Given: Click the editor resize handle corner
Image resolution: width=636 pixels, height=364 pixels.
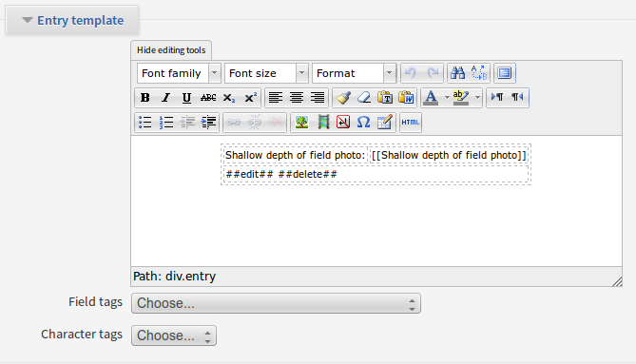Looking at the screenshot, I should [x=617, y=281].
